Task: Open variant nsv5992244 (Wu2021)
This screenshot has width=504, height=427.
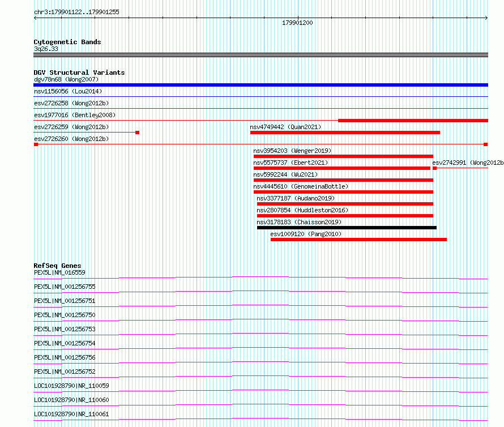Action: pos(285,174)
